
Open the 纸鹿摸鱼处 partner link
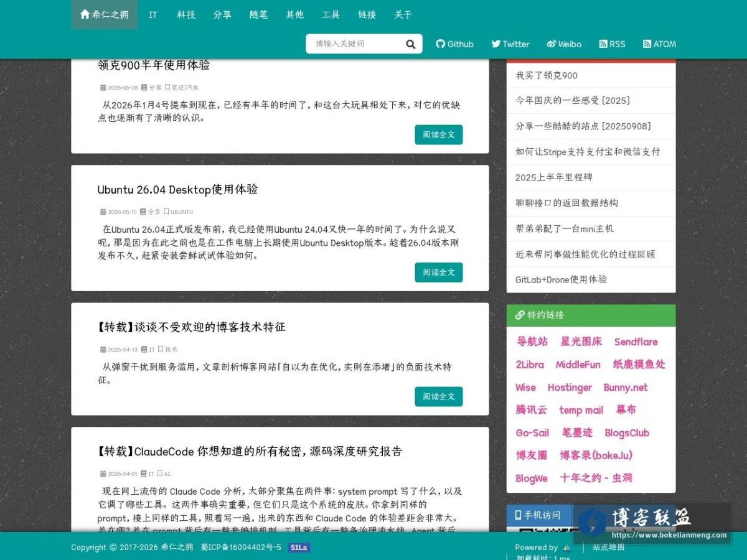click(x=639, y=365)
